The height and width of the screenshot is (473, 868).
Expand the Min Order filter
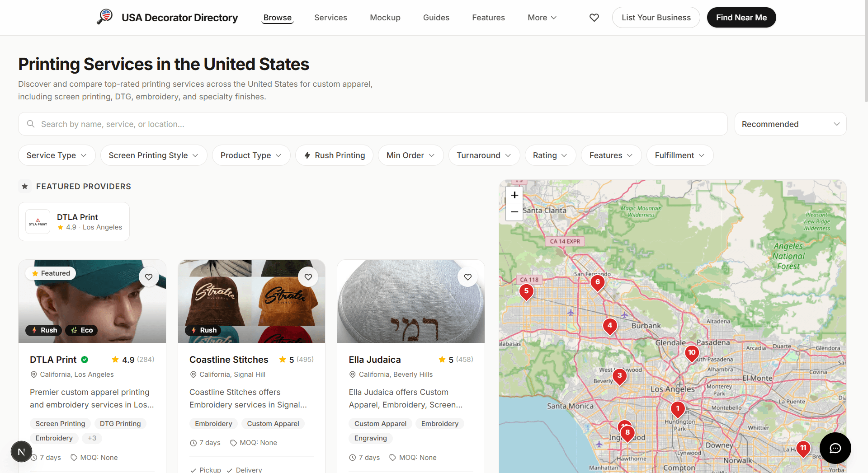click(x=410, y=155)
